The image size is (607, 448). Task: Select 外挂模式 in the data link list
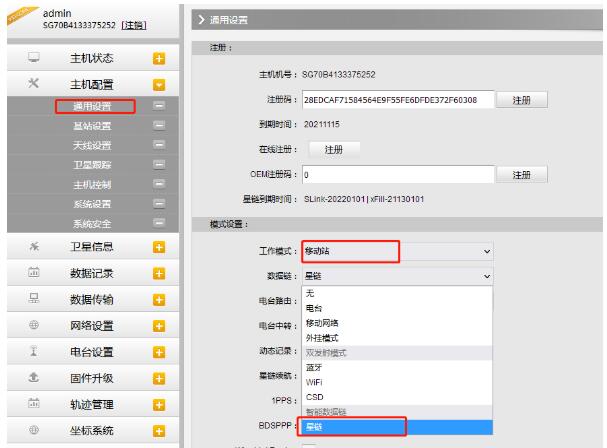click(x=397, y=338)
